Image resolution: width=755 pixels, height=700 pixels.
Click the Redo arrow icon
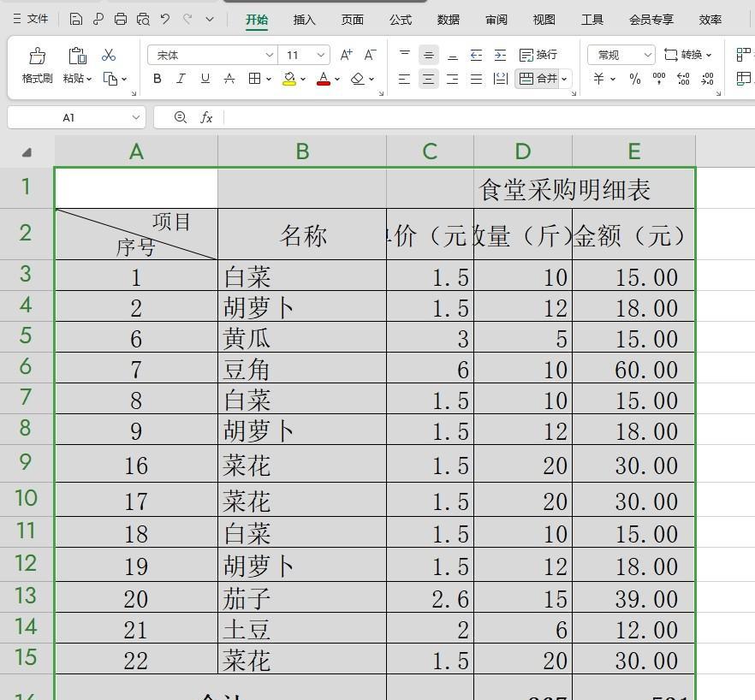[187, 20]
